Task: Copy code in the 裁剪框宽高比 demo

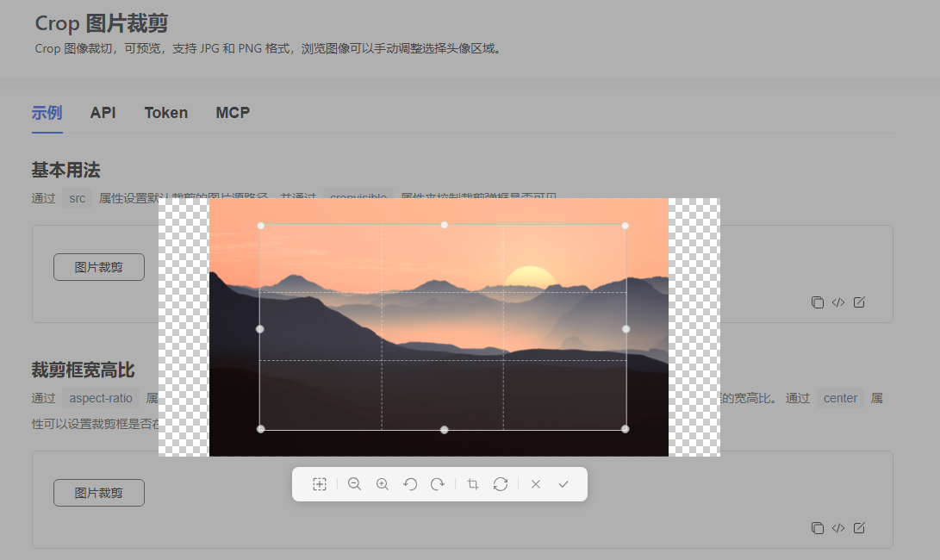Action: pyautogui.click(x=817, y=527)
